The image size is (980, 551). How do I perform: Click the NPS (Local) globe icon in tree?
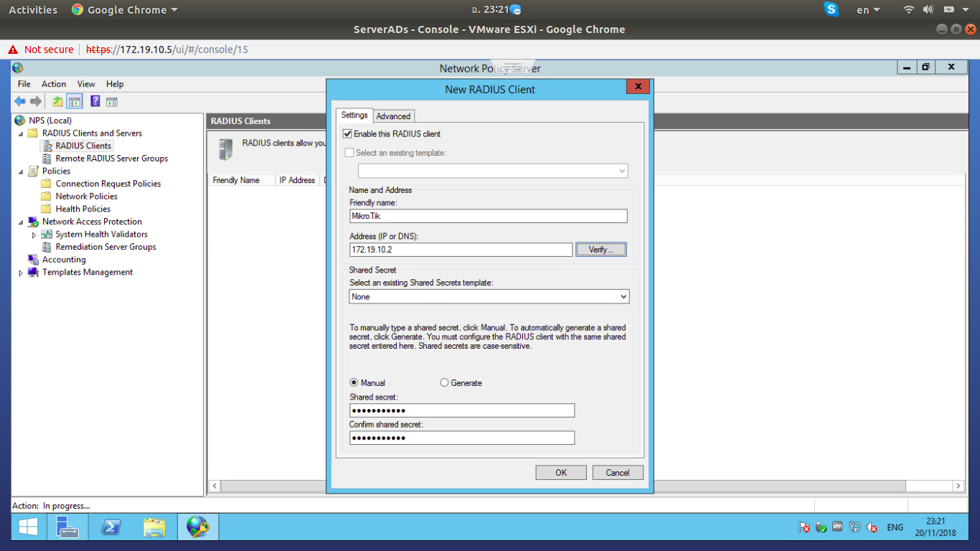click(x=20, y=121)
